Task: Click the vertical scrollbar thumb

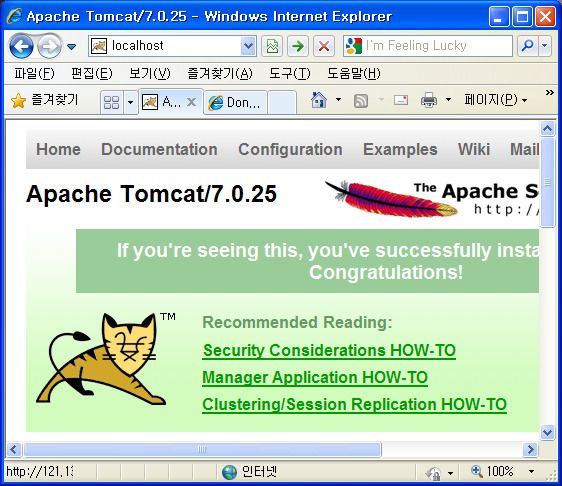Action: (x=547, y=182)
